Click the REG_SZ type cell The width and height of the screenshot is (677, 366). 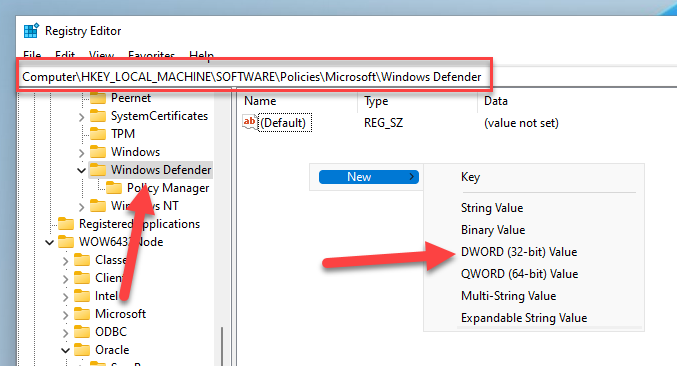383,123
